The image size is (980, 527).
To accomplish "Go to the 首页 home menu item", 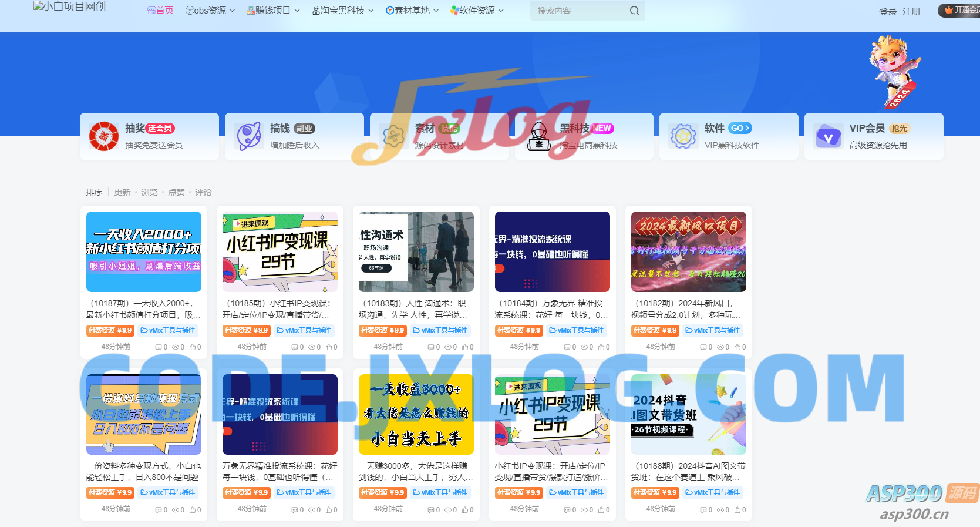I will point(160,11).
